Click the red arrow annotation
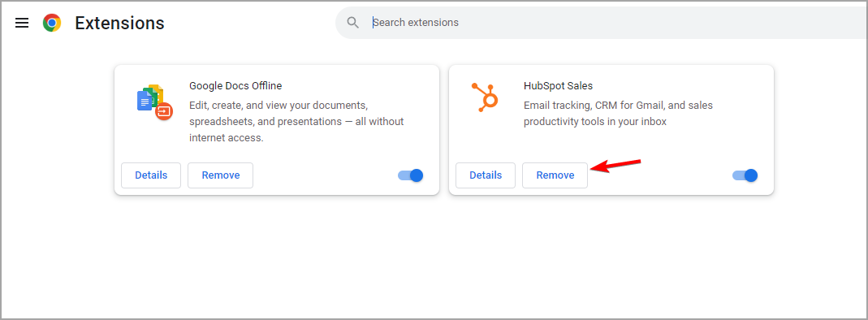868x320 pixels. click(615, 165)
